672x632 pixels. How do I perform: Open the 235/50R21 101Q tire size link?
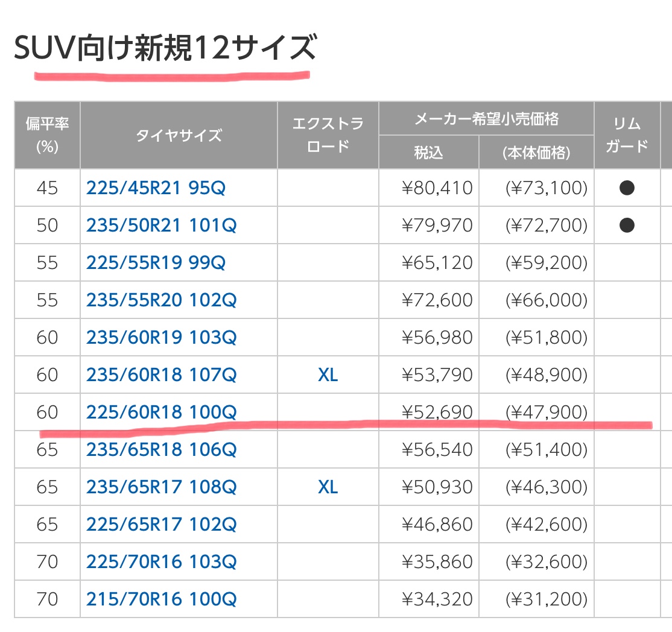coord(161,225)
